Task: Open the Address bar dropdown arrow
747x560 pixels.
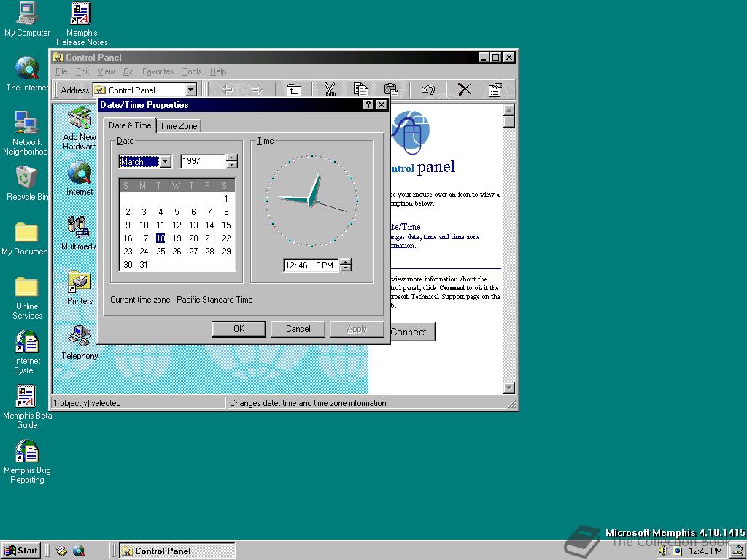Action: [x=191, y=90]
